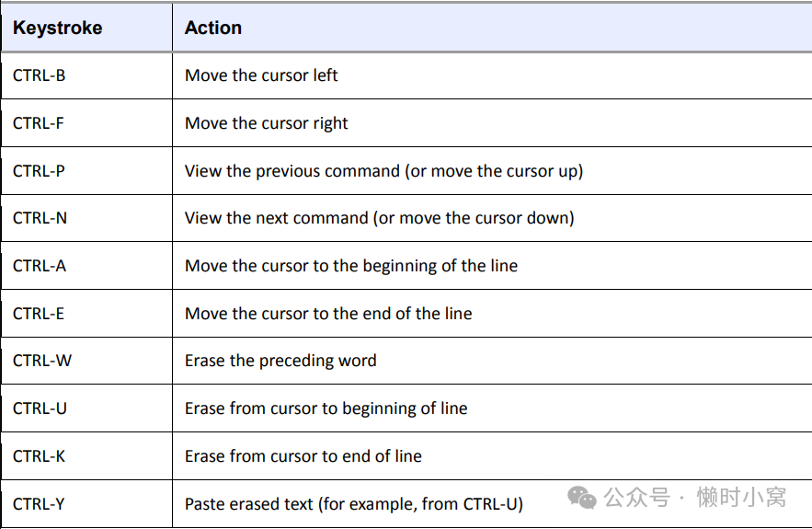Select the CTRL-W keystroke cell
This screenshot has height=529, width=812.
[x=41, y=361]
